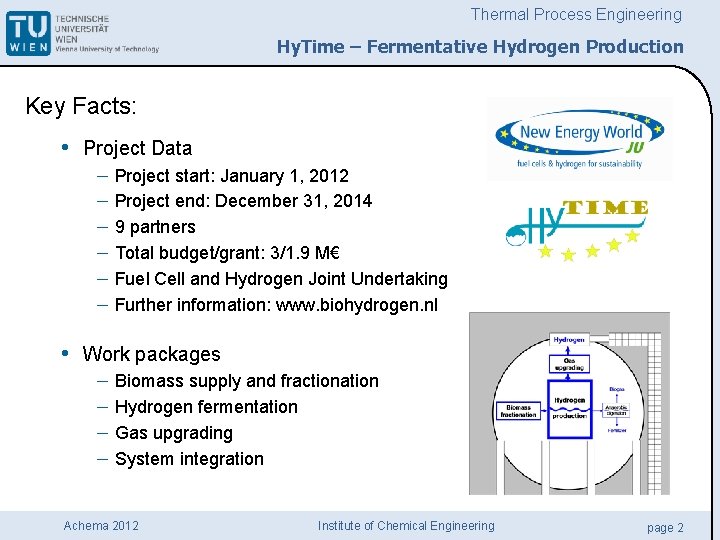Select the 'Hydrogen fermentation' line
The image size is (720, 540).
(x=206, y=407)
